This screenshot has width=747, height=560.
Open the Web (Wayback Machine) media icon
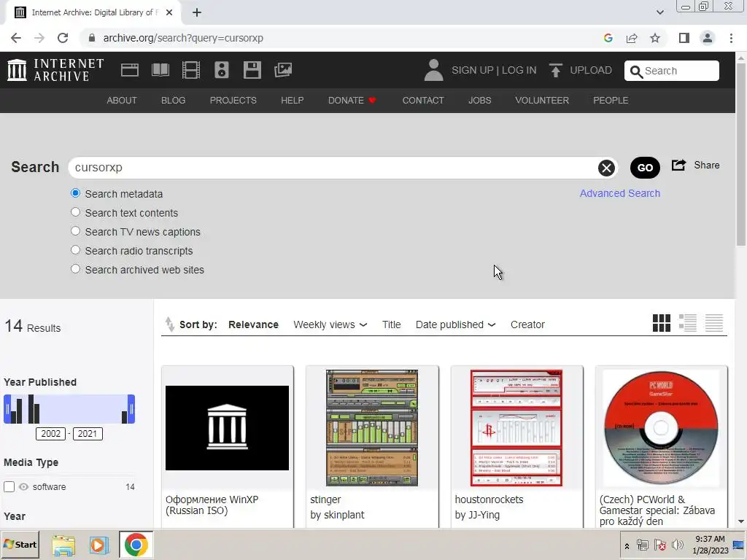[x=130, y=70]
